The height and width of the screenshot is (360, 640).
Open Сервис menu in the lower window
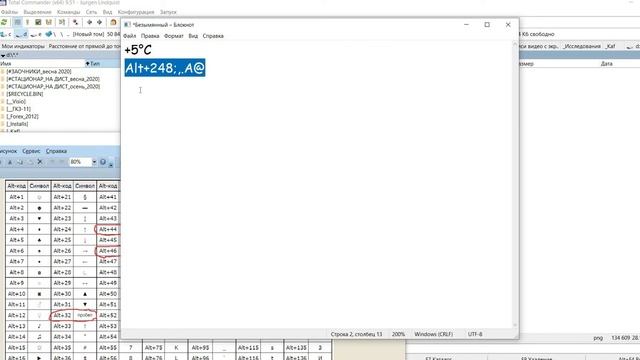31,151
